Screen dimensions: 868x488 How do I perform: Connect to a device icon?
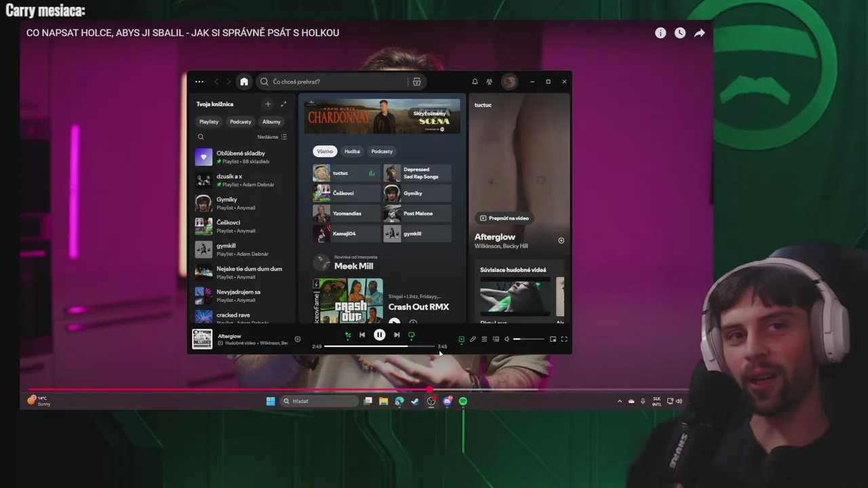(496, 339)
